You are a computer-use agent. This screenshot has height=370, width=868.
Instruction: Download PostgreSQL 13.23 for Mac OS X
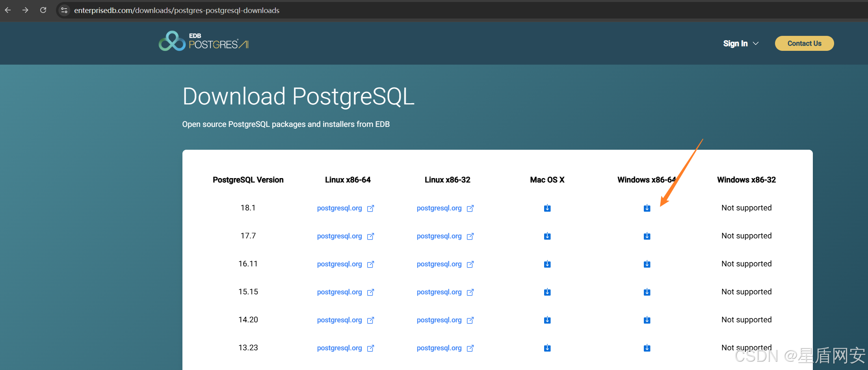[x=547, y=348]
